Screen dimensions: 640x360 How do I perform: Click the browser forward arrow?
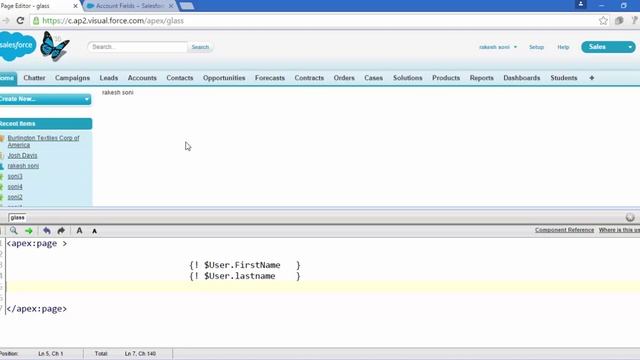coord(5,20)
